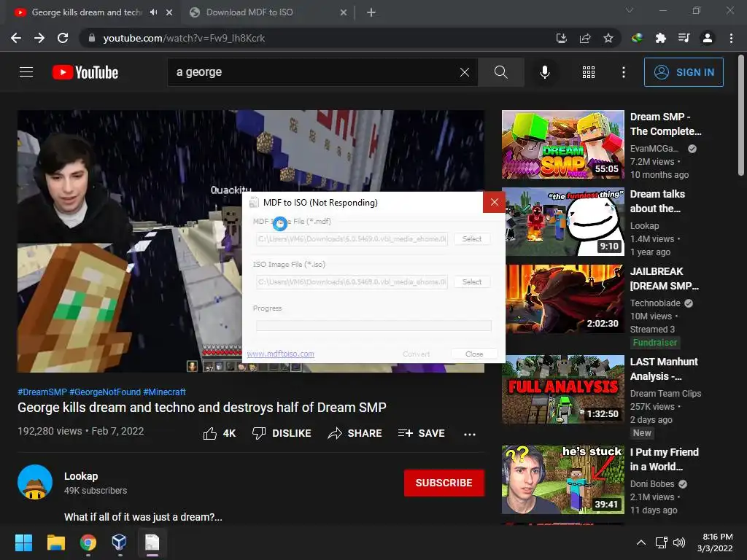Viewport: 747px width, 560px height.
Task: Open more actions ellipsis under video
Action: click(470, 434)
